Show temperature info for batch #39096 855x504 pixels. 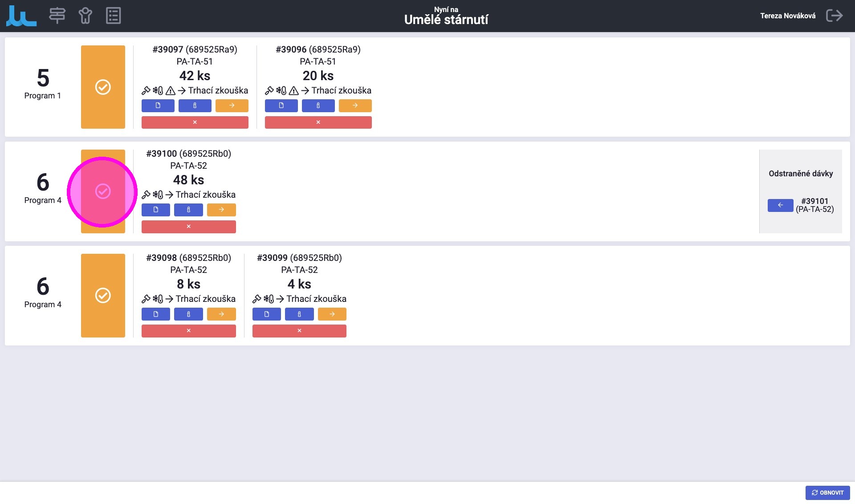point(318,106)
